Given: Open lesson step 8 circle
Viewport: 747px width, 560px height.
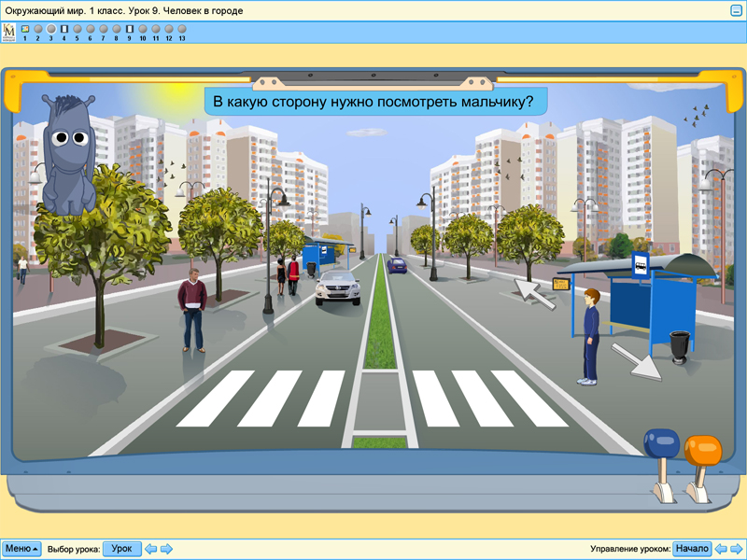Looking at the screenshot, I should click(116, 29).
